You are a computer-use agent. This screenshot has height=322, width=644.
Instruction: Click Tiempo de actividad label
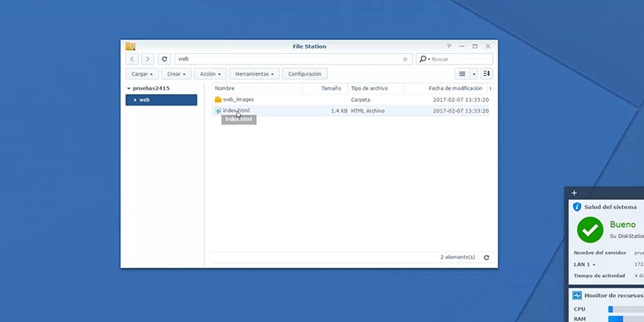[x=599, y=275]
